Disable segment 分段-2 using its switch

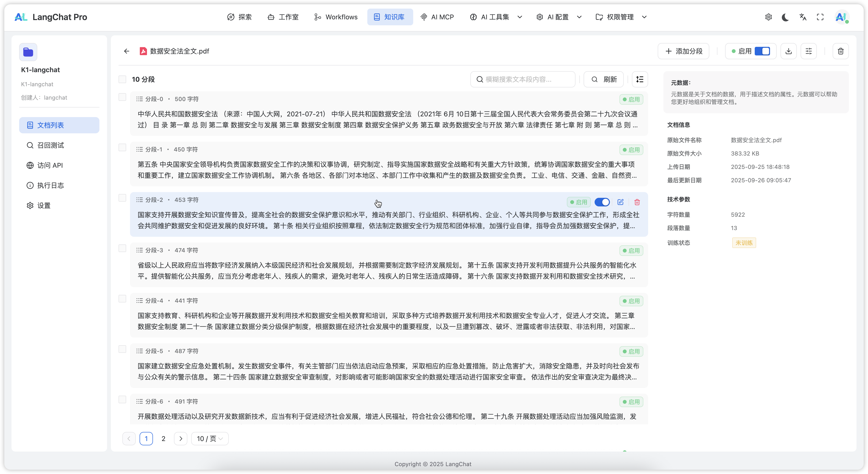(x=602, y=202)
